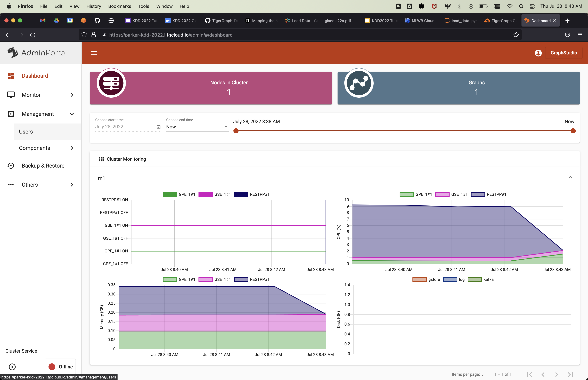Image resolution: width=588 pixels, height=380 pixels.
Task: Click the Cluster Service play icon
Action: (x=12, y=367)
